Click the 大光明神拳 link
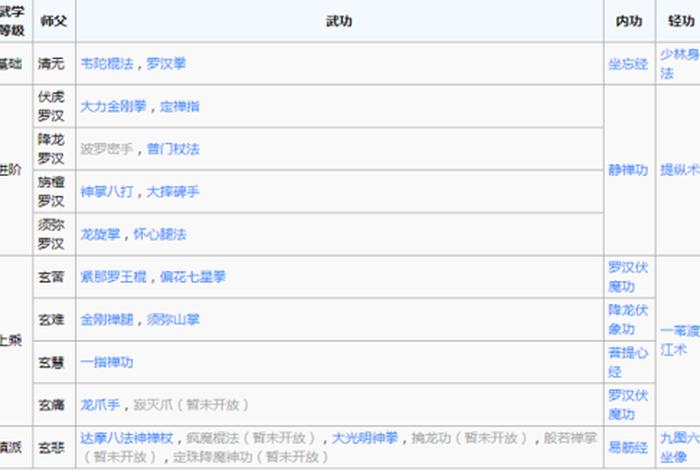 pyautogui.click(x=365, y=438)
